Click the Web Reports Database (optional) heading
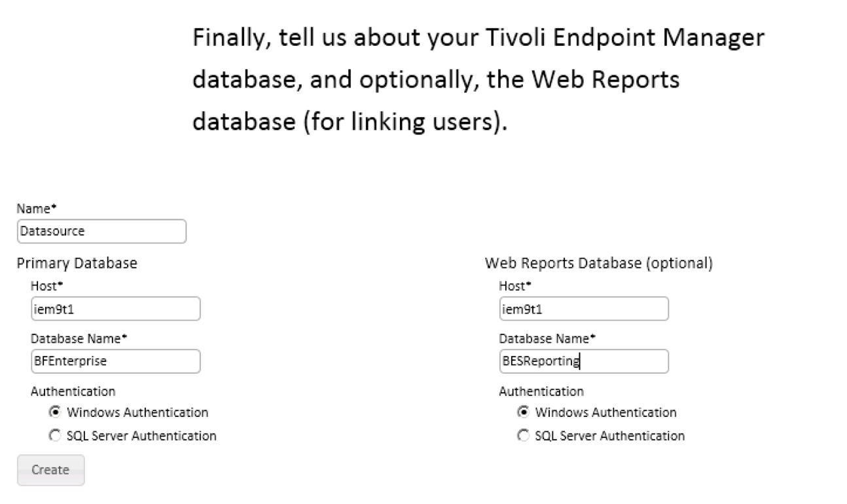This screenshot has height=504, width=847. tap(598, 263)
